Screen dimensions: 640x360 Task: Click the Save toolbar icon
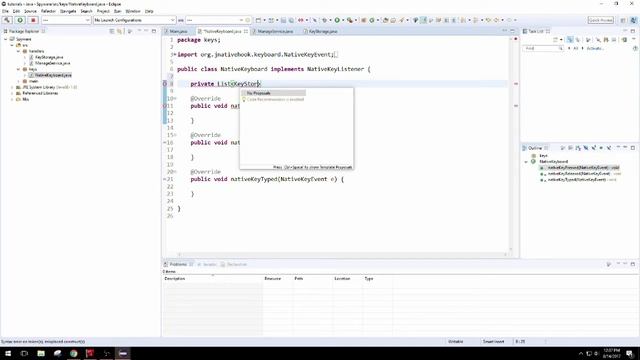click(x=283, y=20)
